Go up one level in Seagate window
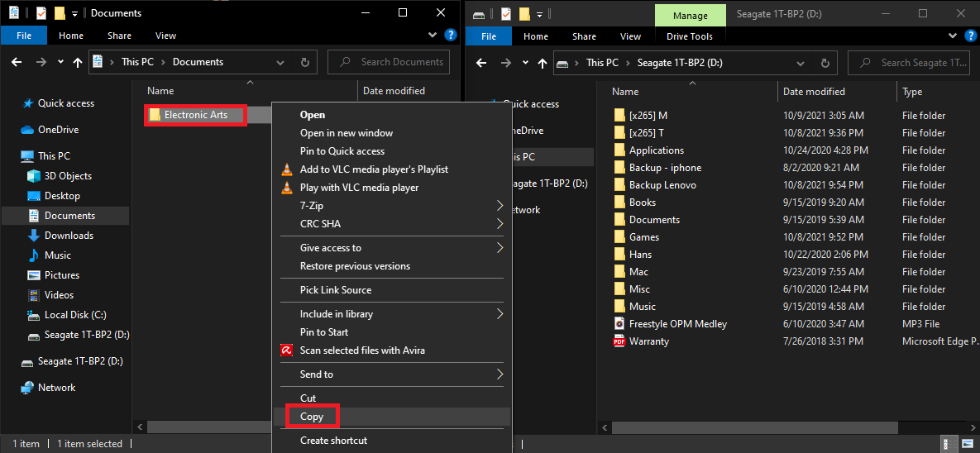The height and width of the screenshot is (453, 980). (x=542, y=63)
